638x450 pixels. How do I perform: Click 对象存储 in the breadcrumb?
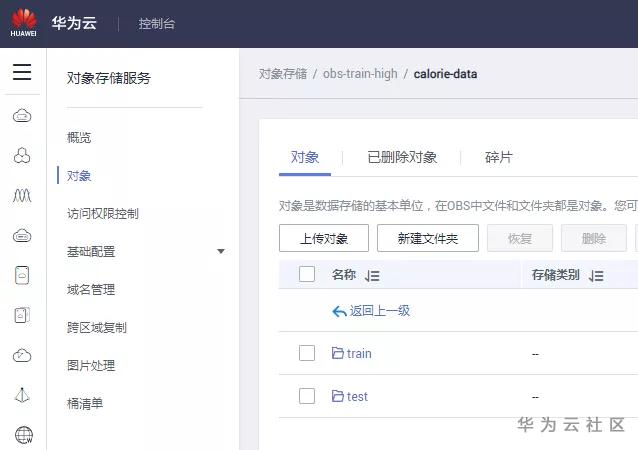pos(283,74)
